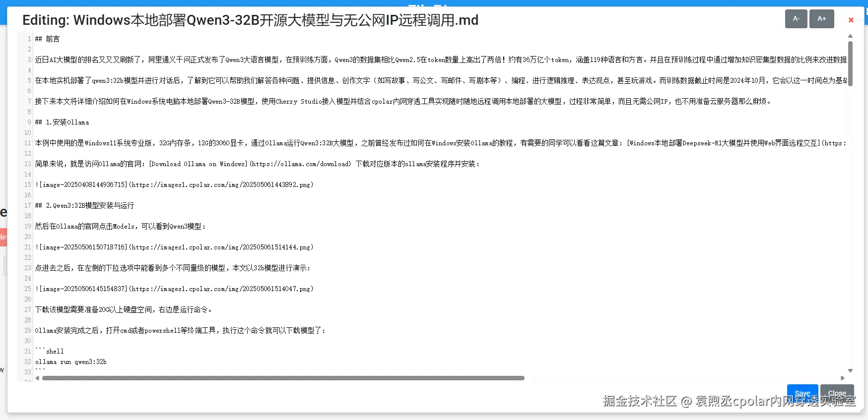Click the line starting 'Ollama安装完成之后'

pyautogui.click(x=180, y=330)
